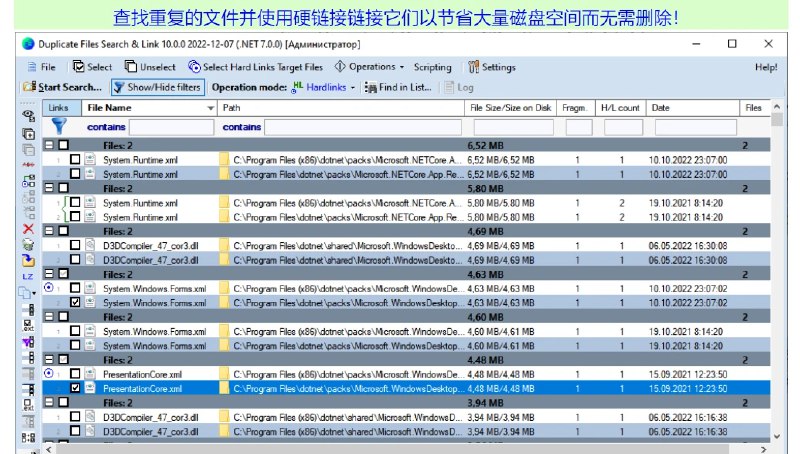Click the Select checkmark icon in menu bar
This screenshot has height=454, width=800.
(x=79, y=66)
